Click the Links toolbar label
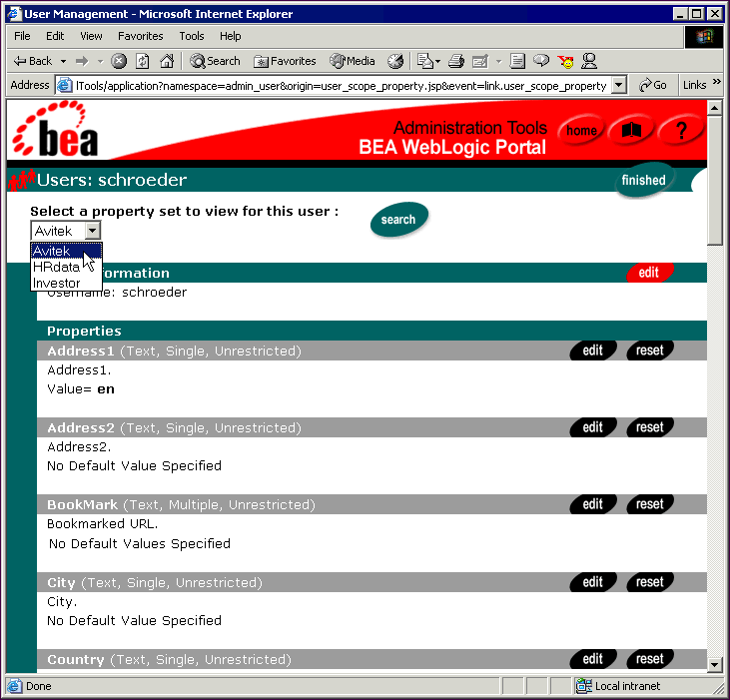 pyautogui.click(x=695, y=85)
